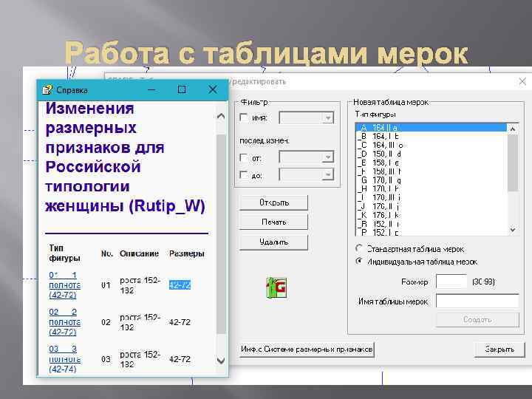Click '42-72' size cell in row 03
Viewport: 532px width, 399px height.
click(x=180, y=359)
